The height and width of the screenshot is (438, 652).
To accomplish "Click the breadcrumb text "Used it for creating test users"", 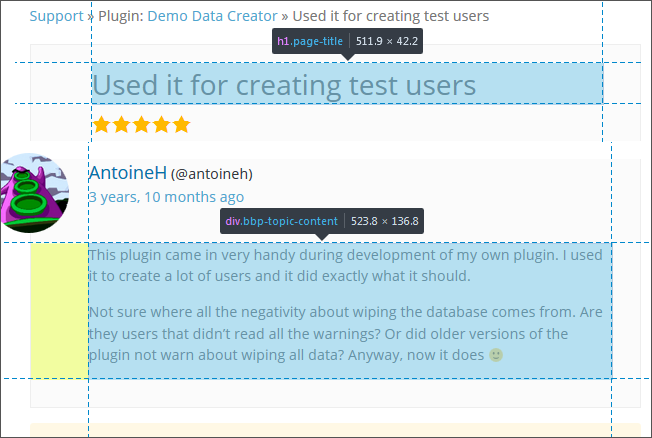I will [x=391, y=16].
